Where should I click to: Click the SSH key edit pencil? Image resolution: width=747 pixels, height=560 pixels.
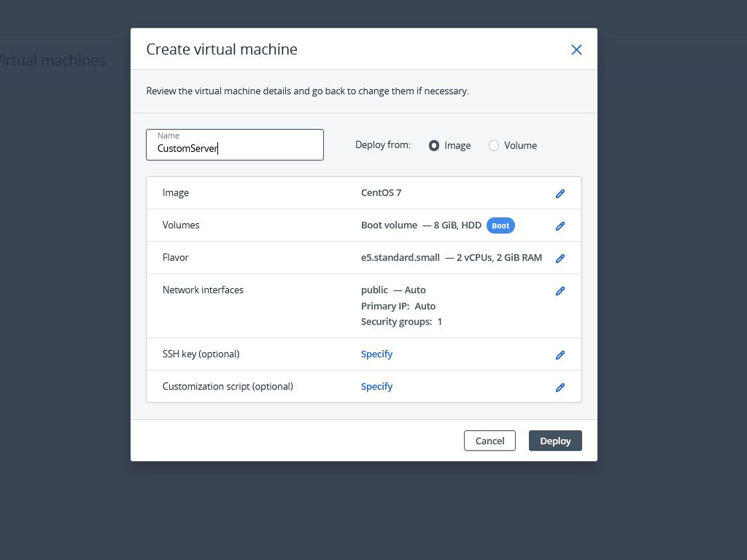point(560,355)
